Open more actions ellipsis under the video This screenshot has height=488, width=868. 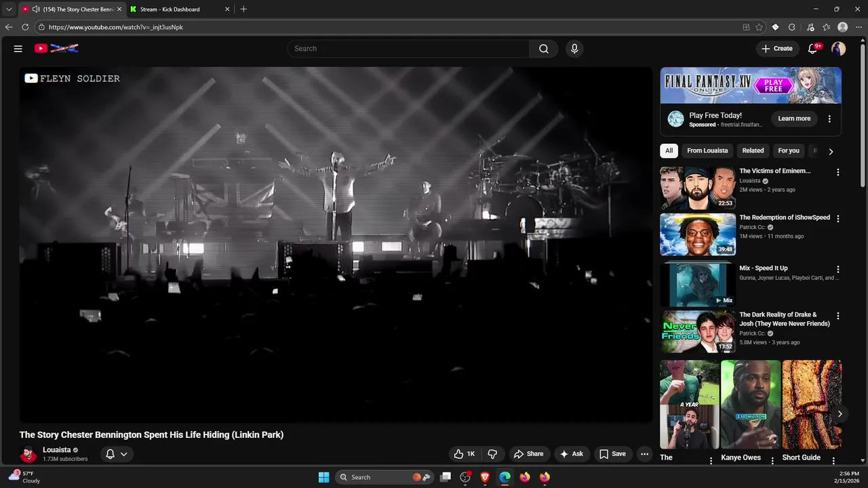point(645,454)
